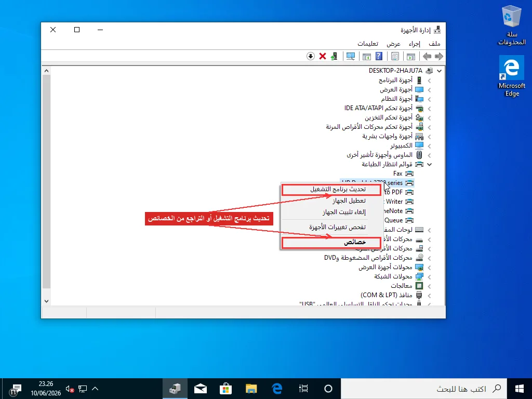Choose تعطيل الجهاز in context menu
Viewport: 532px width, 399px height.
point(331,201)
